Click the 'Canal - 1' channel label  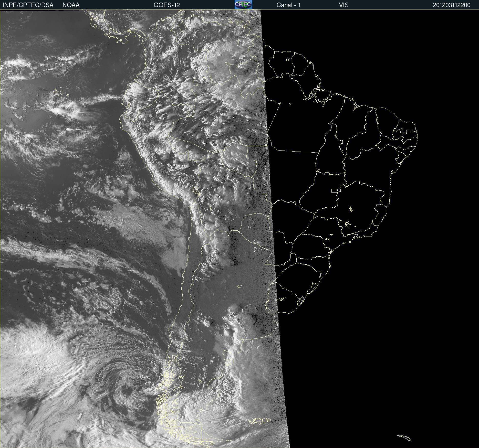pyautogui.click(x=288, y=5)
